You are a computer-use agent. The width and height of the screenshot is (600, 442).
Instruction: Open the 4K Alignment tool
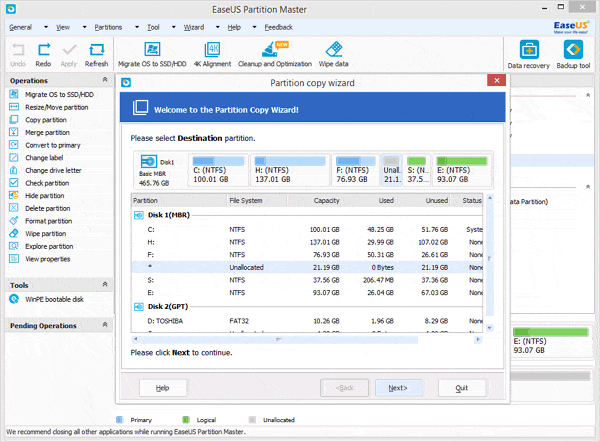click(212, 55)
